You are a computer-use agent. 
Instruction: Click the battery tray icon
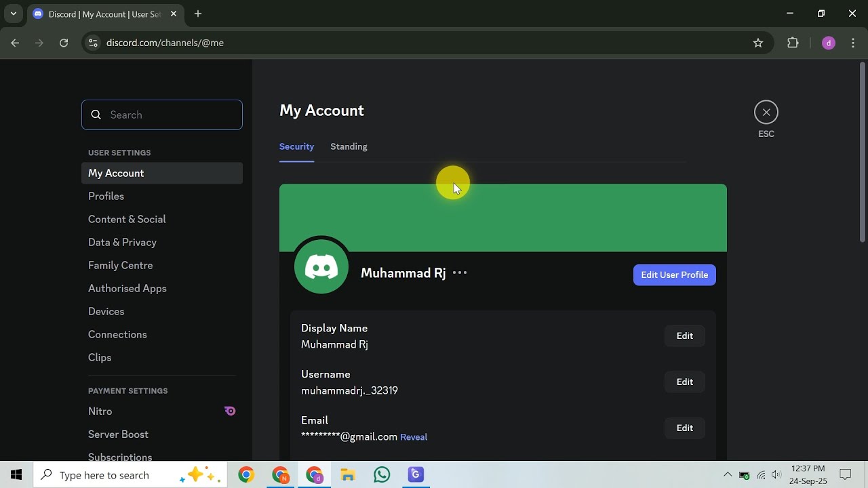tap(745, 475)
